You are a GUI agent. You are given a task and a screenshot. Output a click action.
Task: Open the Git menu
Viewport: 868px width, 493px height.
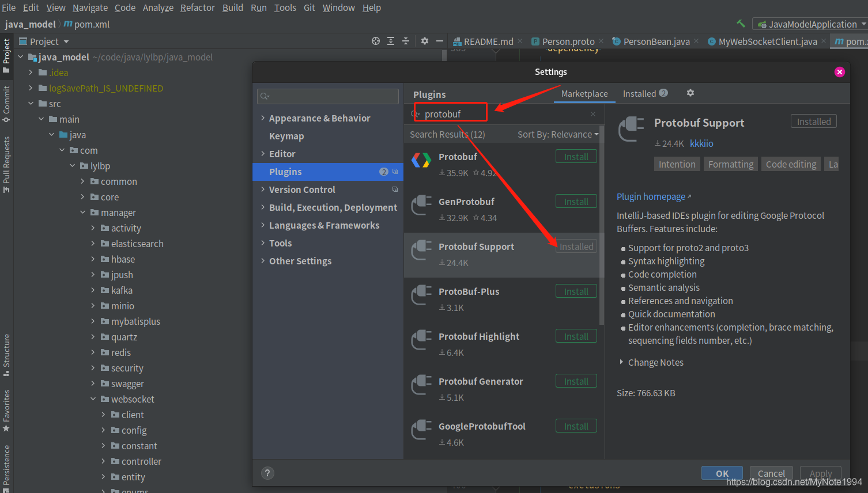[310, 7]
